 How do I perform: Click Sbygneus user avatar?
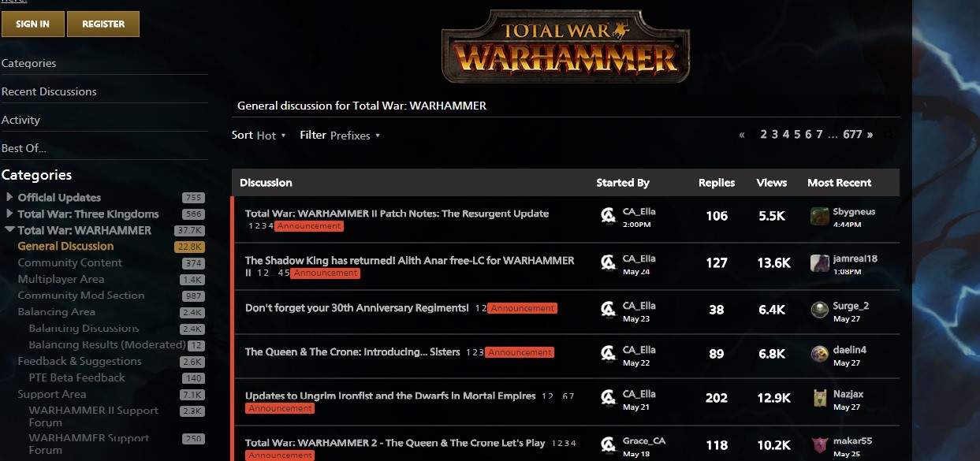point(820,216)
